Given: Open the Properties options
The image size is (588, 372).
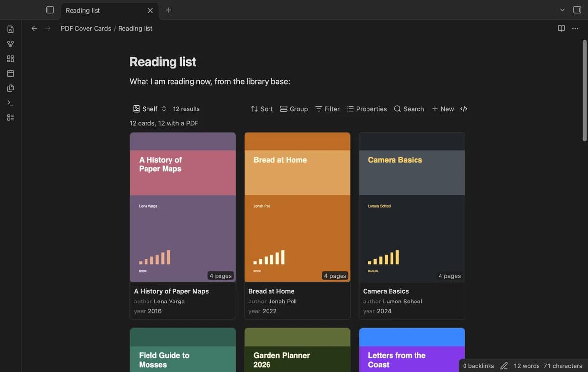Looking at the screenshot, I should pos(367,109).
